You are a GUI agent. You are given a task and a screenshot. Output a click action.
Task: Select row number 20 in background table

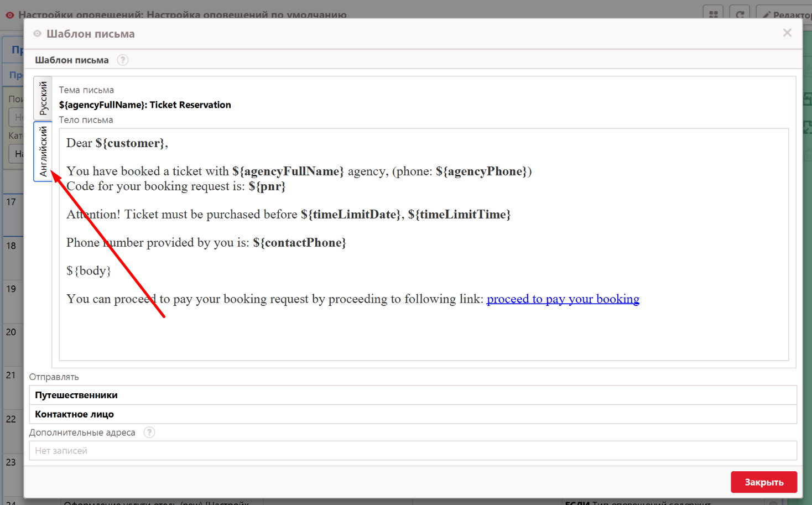pos(11,332)
